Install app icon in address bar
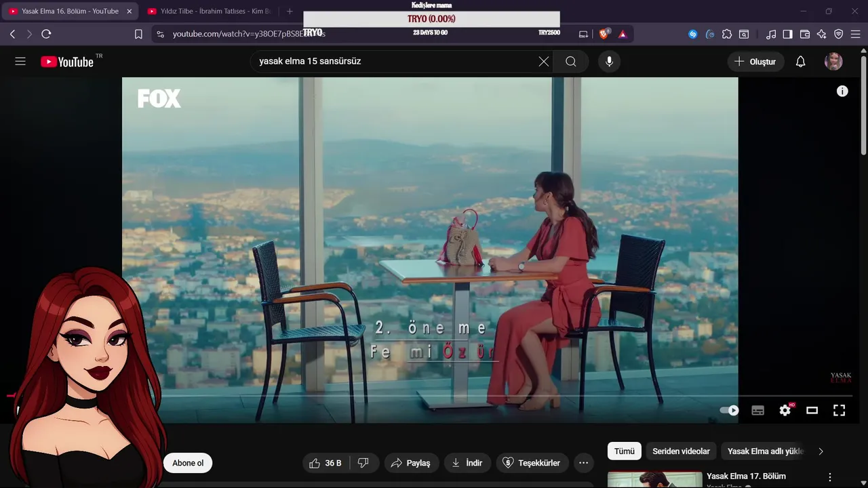 [583, 34]
